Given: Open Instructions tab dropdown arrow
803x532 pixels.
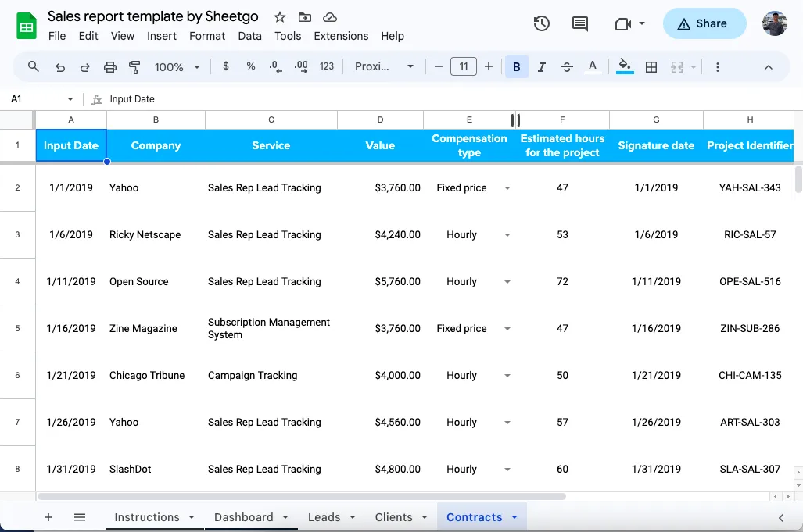Looking at the screenshot, I should pos(192,517).
